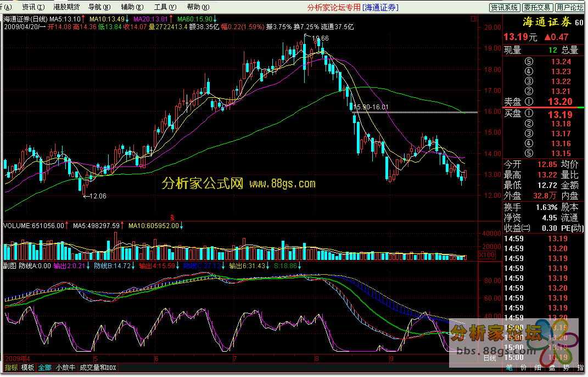Screen dimensions: 588x377
Task: Click the 用户论坛 button
Action: click(x=569, y=8)
